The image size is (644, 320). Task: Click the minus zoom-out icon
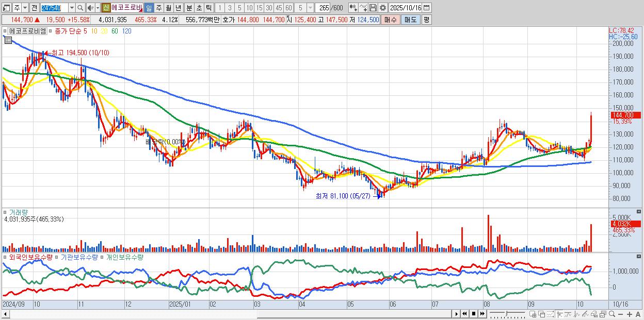[620, 314]
